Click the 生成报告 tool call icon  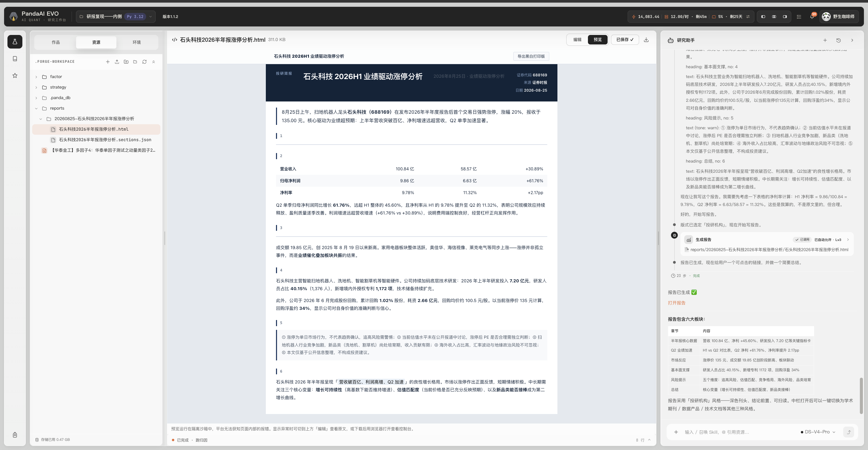click(x=689, y=240)
